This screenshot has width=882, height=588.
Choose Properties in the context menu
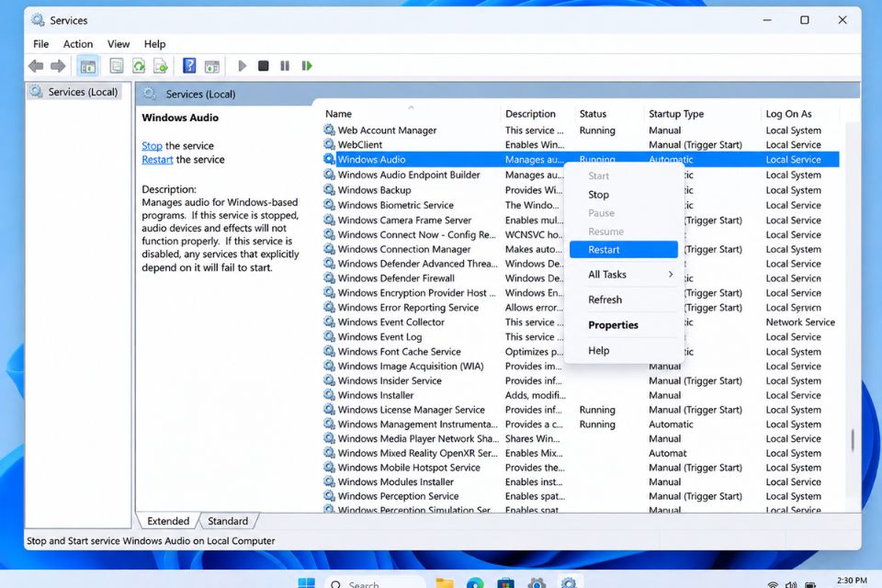[x=624, y=324]
